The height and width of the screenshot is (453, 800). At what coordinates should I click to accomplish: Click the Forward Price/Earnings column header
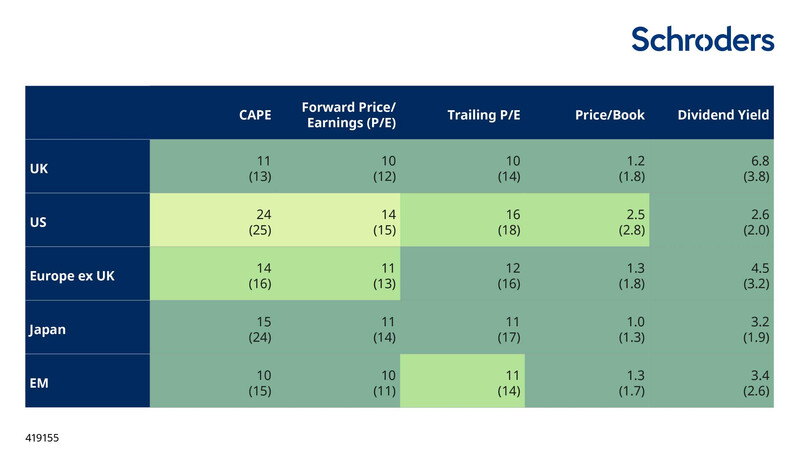click(x=349, y=115)
